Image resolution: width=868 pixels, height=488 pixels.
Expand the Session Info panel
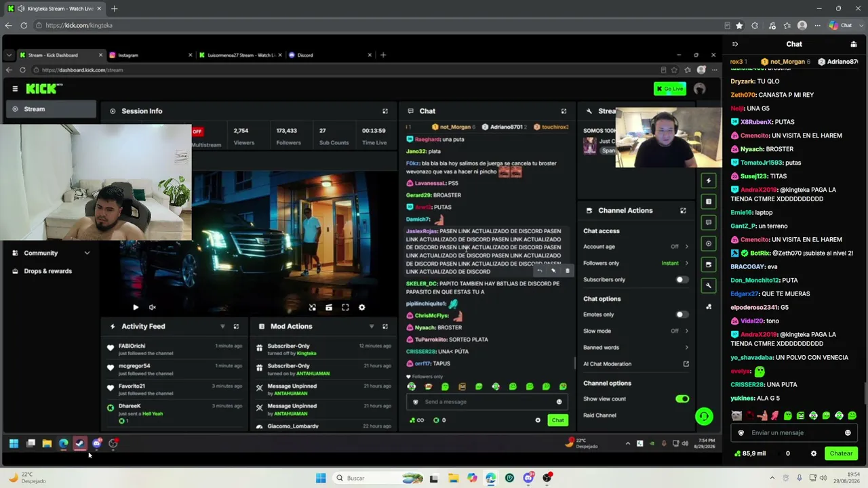[385, 111]
